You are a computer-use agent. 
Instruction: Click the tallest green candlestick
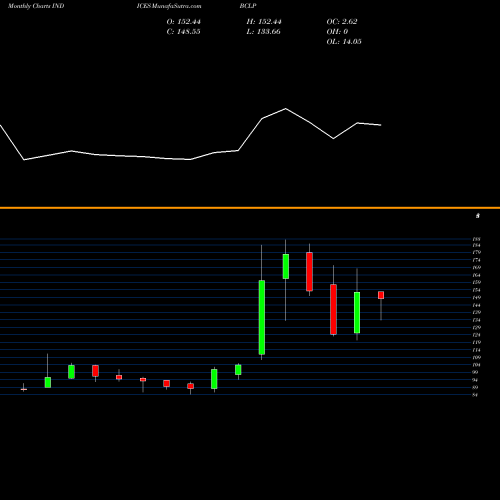tap(262, 317)
